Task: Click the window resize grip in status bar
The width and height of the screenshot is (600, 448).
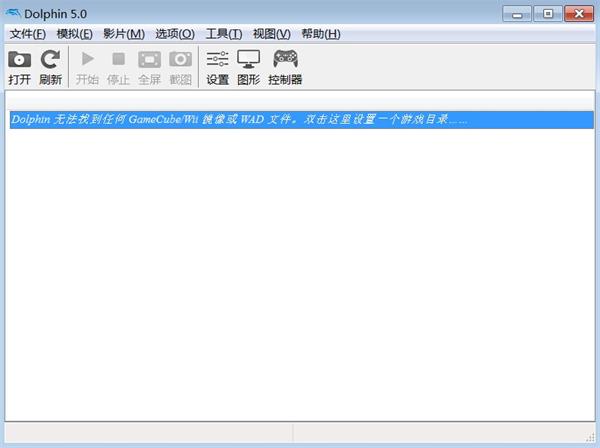Action: (x=590, y=437)
